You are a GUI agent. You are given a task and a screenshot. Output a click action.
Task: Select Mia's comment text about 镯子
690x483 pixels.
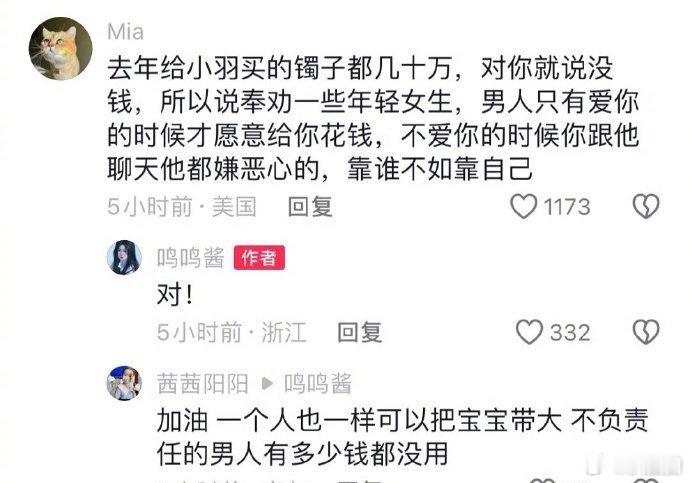coord(373,119)
